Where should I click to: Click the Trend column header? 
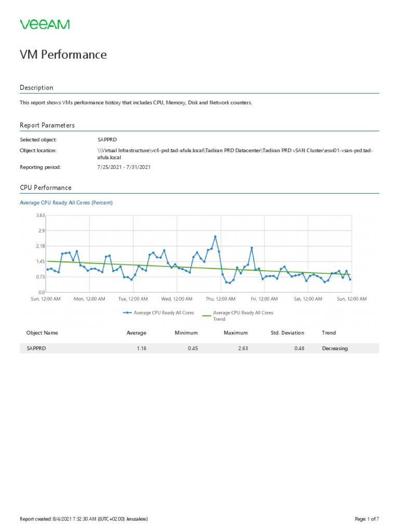click(x=329, y=333)
